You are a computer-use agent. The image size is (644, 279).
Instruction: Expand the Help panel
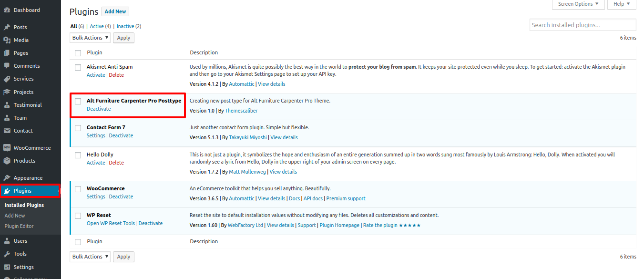pos(622,4)
